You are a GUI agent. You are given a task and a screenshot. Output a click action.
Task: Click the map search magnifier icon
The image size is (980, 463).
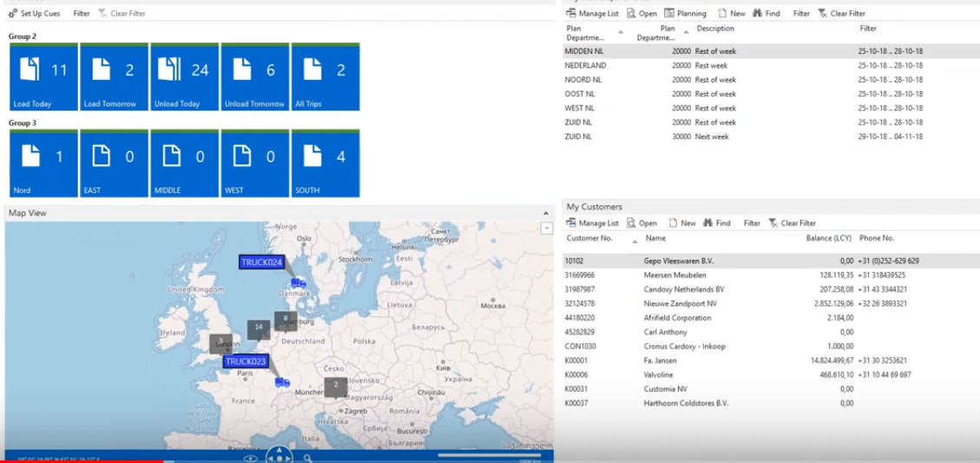[307, 458]
